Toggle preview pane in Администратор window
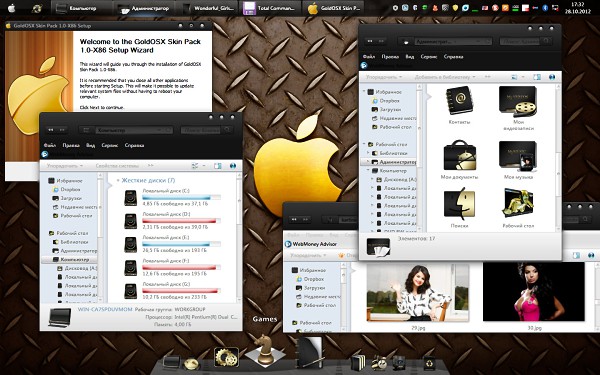The height and width of the screenshot is (375, 600). pos(537,77)
